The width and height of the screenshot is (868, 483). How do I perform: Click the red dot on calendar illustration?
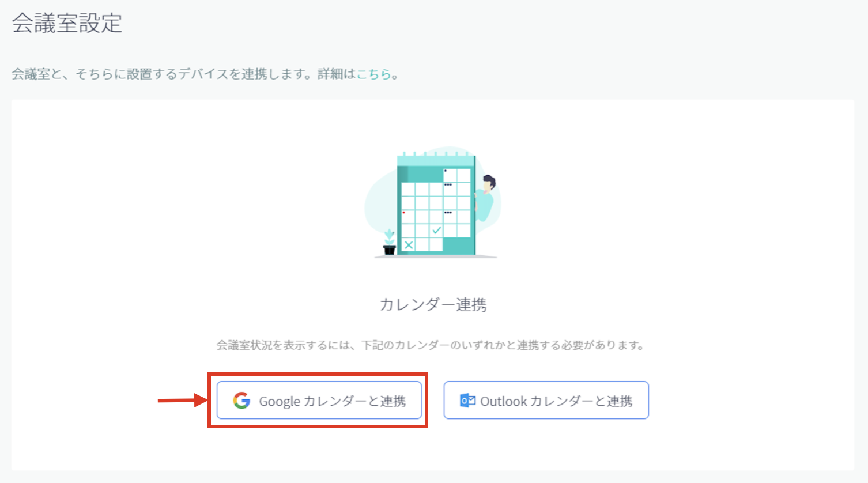(403, 213)
